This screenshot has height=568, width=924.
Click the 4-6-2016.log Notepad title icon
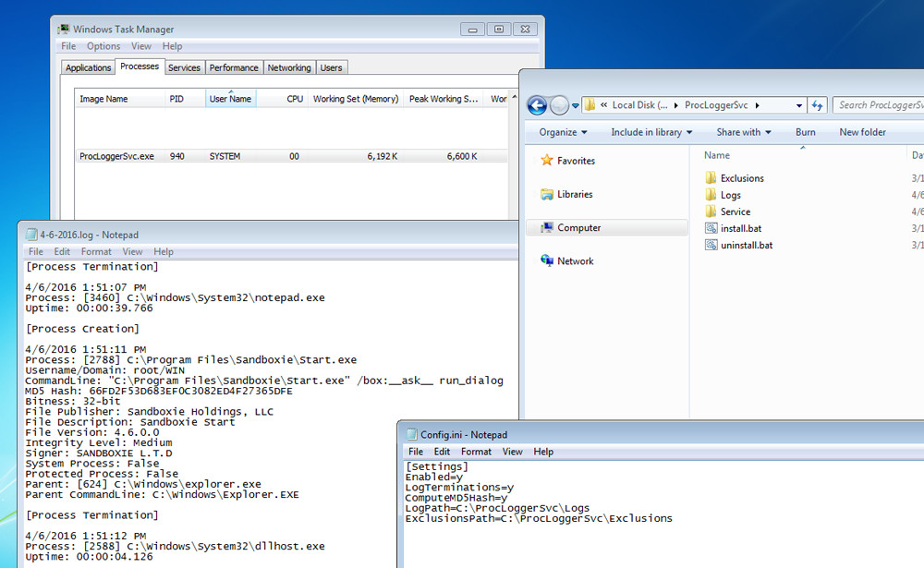31,235
